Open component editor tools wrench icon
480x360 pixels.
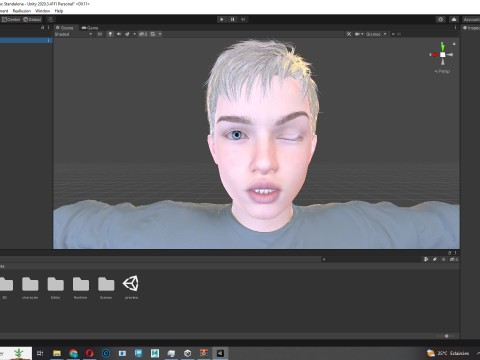(349, 34)
